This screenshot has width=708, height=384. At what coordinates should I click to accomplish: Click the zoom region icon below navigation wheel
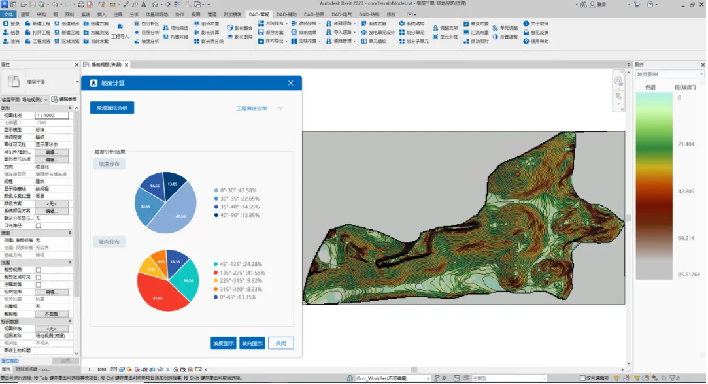click(619, 97)
